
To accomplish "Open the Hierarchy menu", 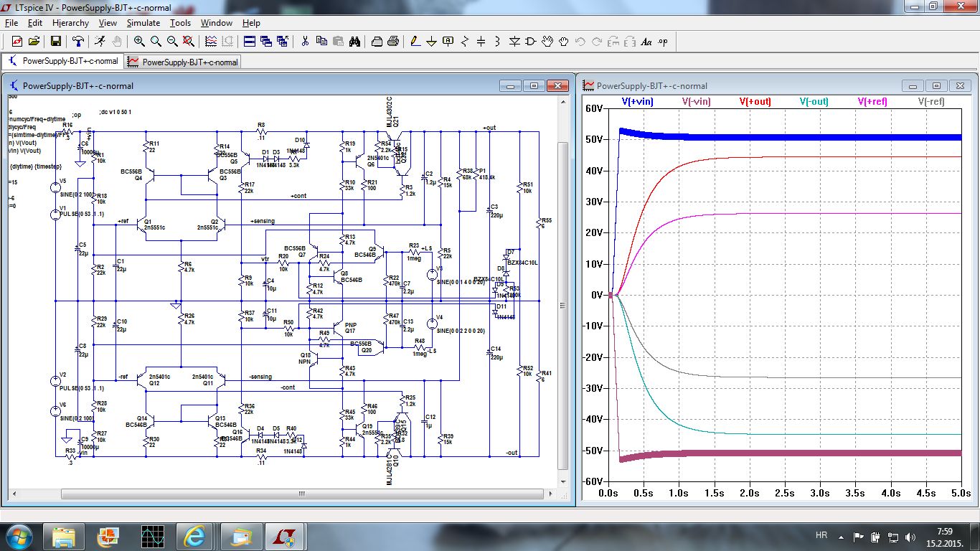I will [70, 23].
